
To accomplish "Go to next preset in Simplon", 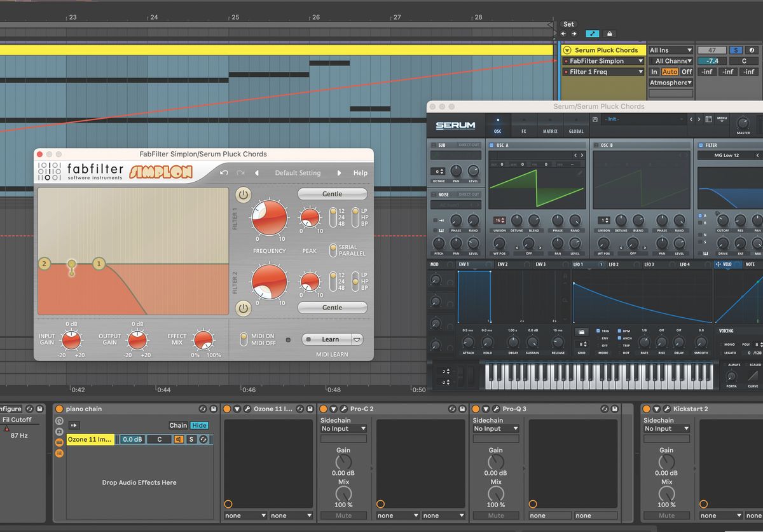I will pyautogui.click(x=339, y=173).
